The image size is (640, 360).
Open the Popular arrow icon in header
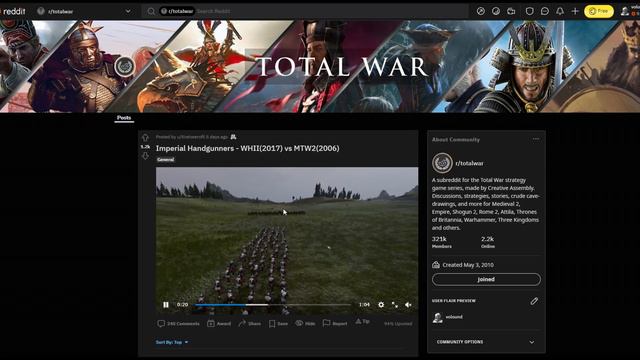click(x=481, y=11)
